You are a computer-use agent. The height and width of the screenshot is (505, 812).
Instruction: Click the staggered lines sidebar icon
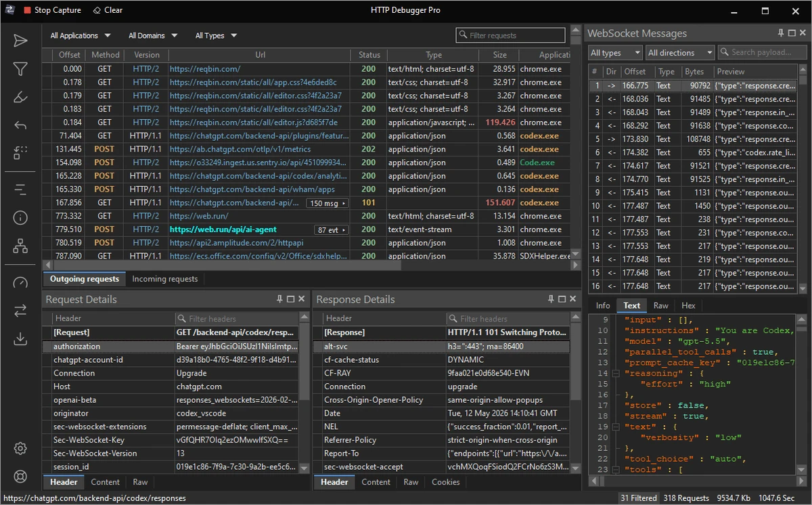[20, 190]
